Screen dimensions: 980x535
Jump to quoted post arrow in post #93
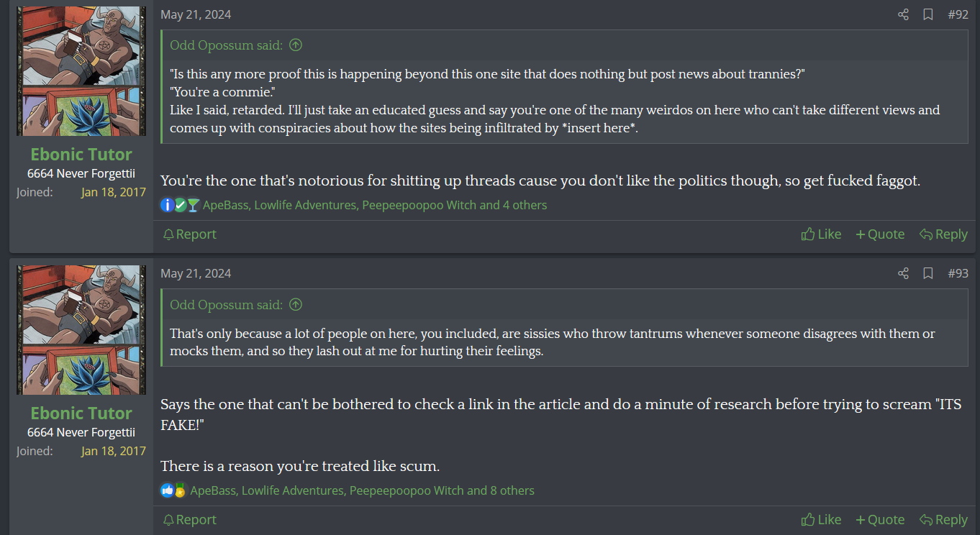[x=296, y=304]
